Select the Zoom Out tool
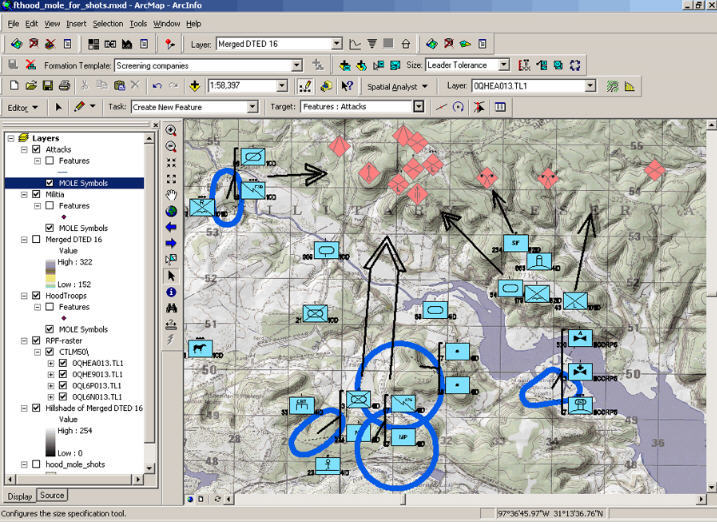 click(171, 146)
